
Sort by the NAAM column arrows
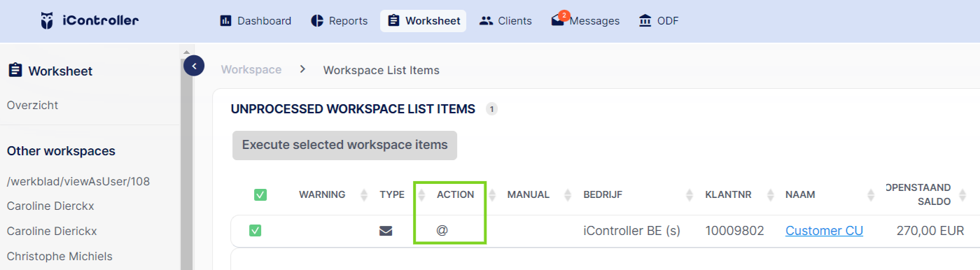[871, 195]
